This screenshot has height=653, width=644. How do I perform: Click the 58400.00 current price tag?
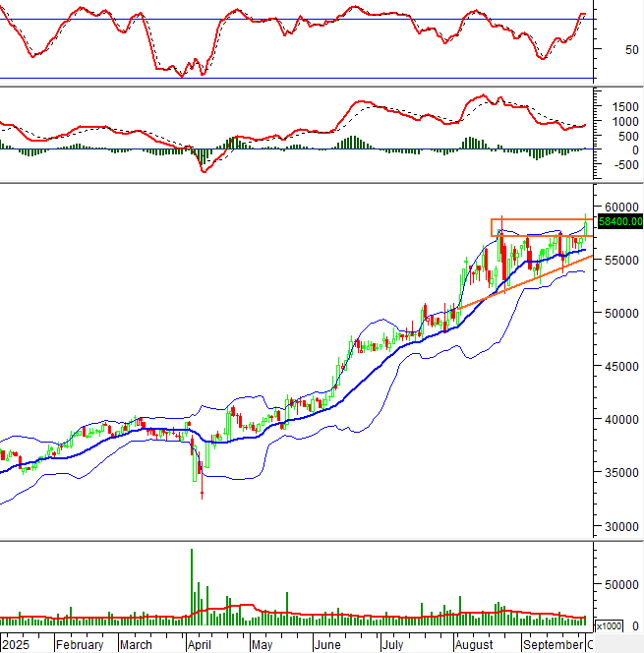pos(618,221)
